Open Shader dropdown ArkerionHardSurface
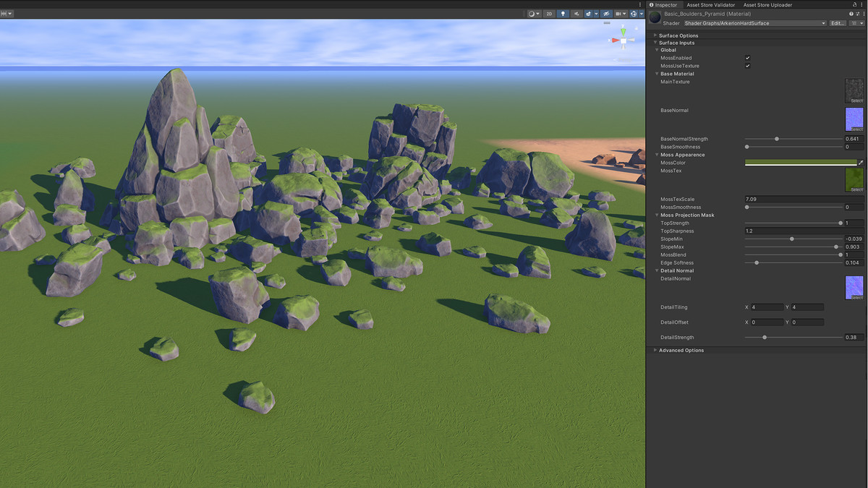 pyautogui.click(x=754, y=23)
